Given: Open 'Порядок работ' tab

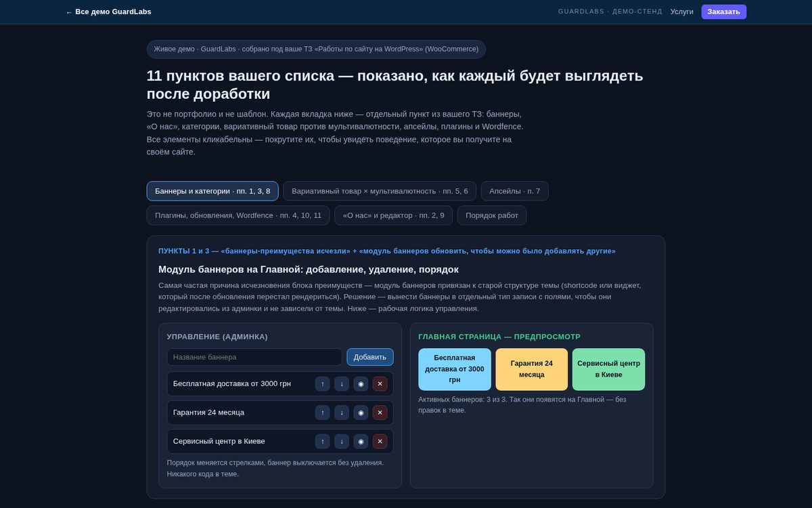Looking at the screenshot, I should coord(492,215).
